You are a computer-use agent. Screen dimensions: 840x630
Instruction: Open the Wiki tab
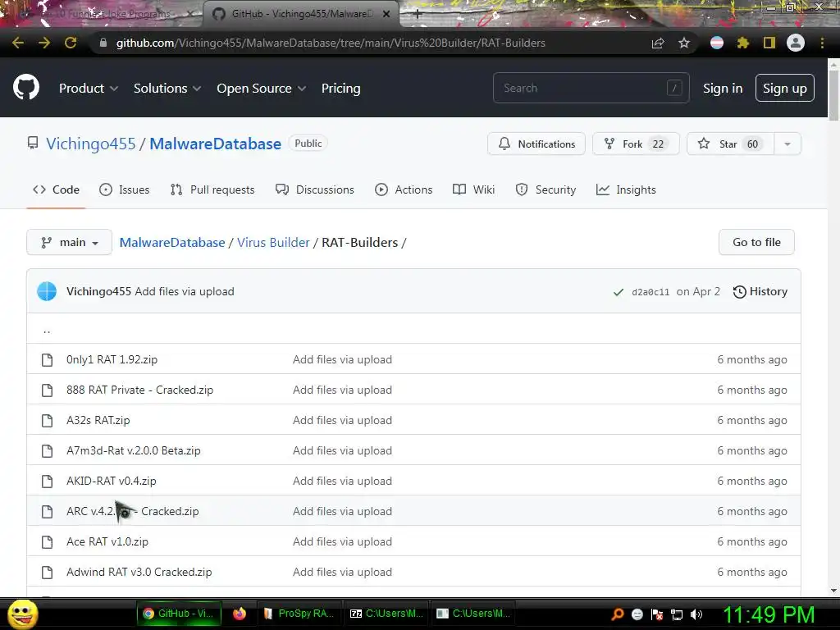pyautogui.click(x=473, y=189)
